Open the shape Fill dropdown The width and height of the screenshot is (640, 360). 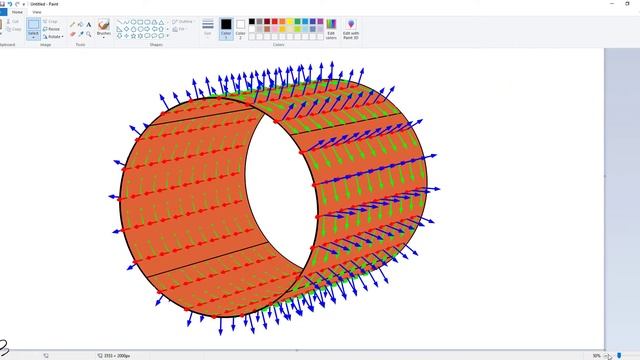tap(180, 29)
